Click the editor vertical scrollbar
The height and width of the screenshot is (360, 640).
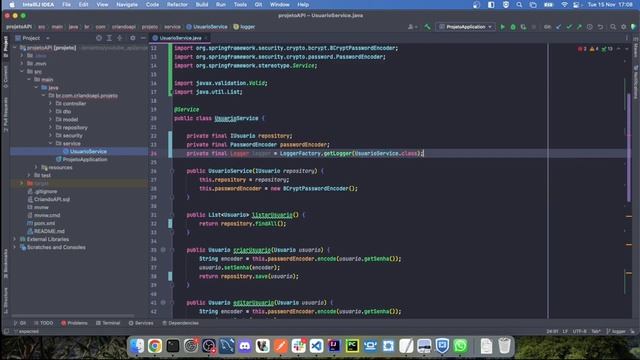click(629, 147)
